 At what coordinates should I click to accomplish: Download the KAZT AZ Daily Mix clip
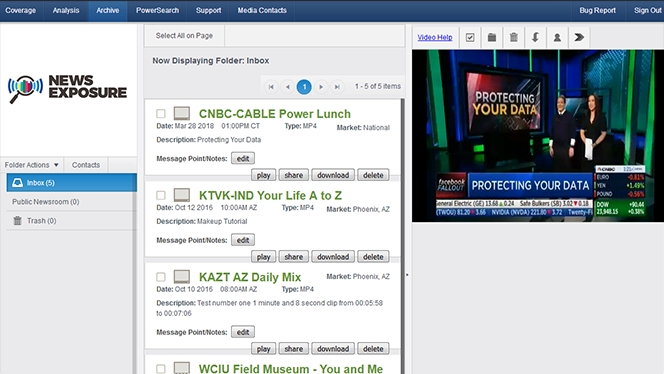tap(333, 349)
